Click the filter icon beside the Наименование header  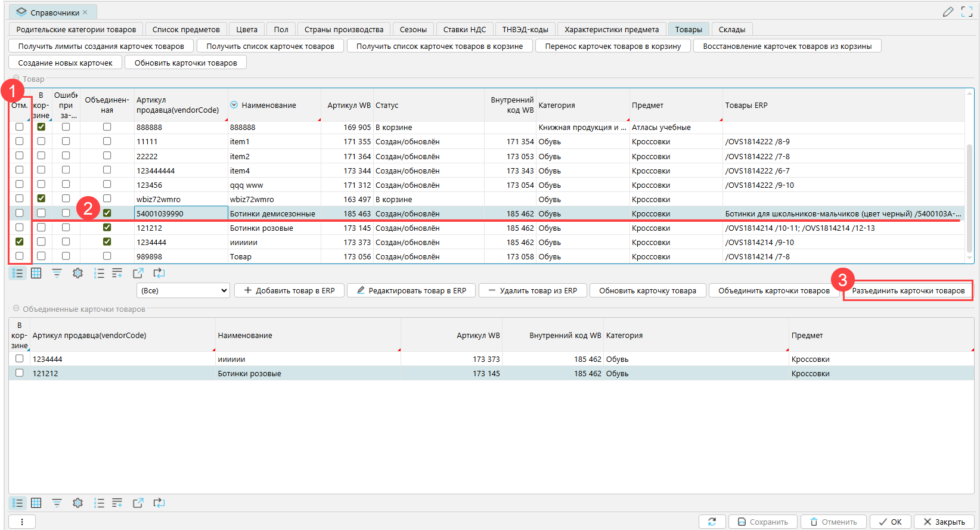(234, 105)
